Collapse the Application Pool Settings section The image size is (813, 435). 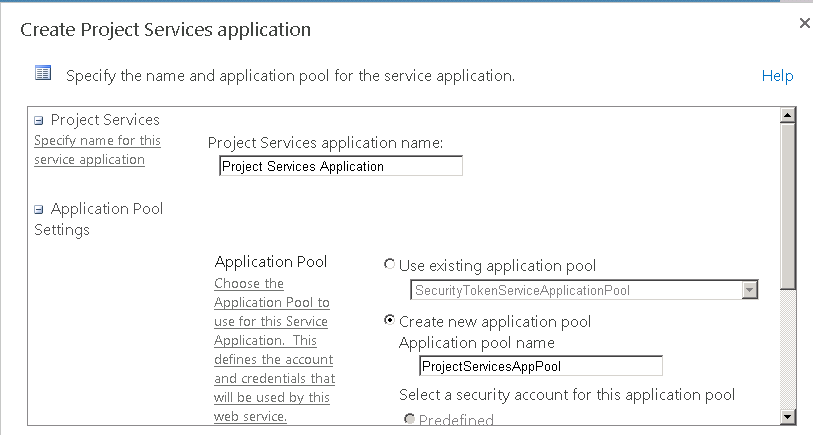pyautogui.click(x=38, y=210)
